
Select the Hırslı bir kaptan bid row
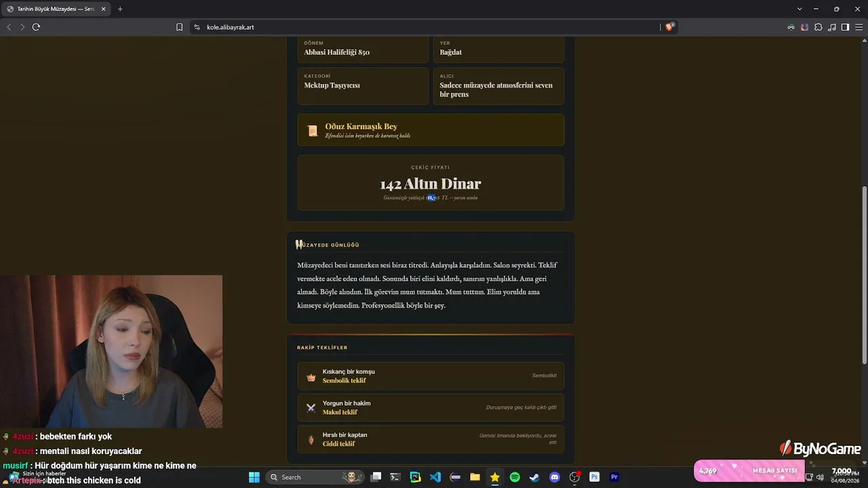pos(431,439)
